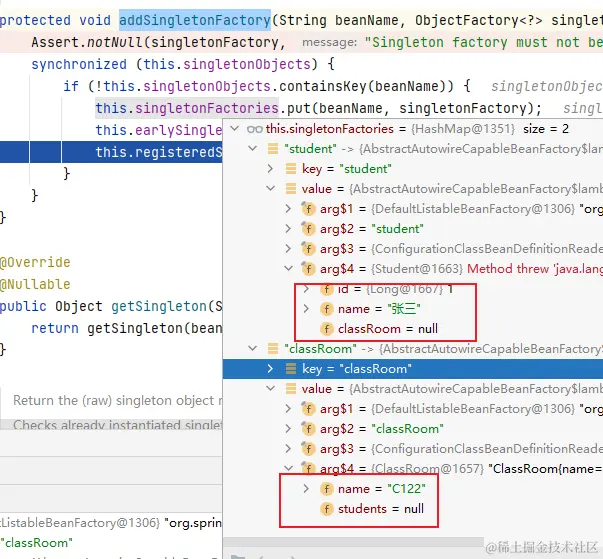
Task: Click the @Override annotation
Action: pyautogui.click(x=35, y=262)
